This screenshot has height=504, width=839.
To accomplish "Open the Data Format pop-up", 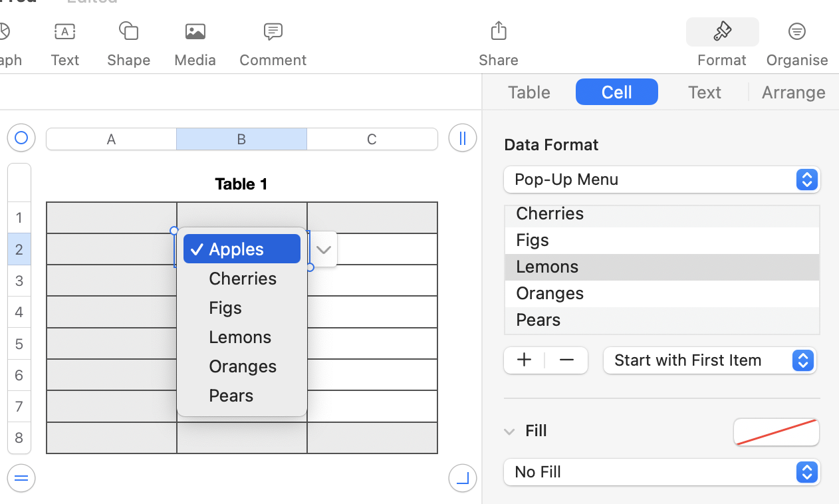I will pos(662,180).
